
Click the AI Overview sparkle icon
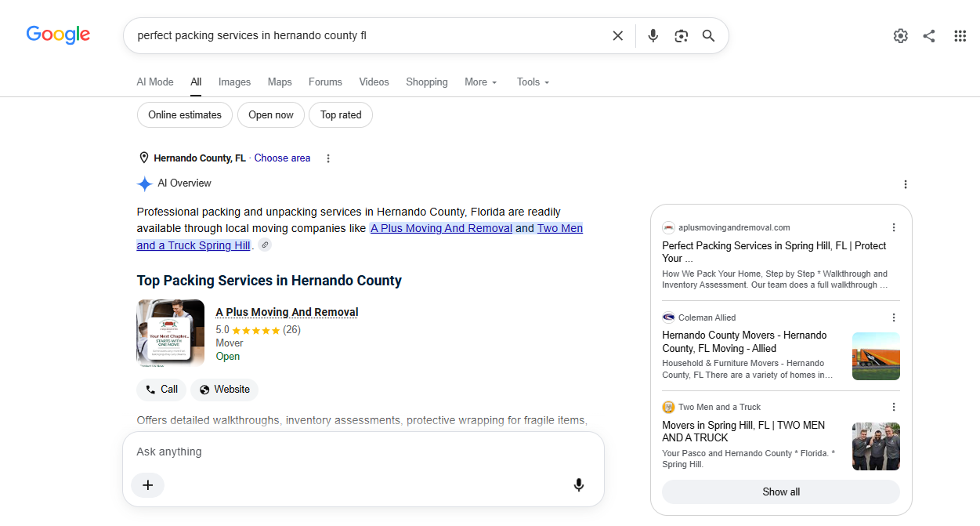pyautogui.click(x=145, y=184)
